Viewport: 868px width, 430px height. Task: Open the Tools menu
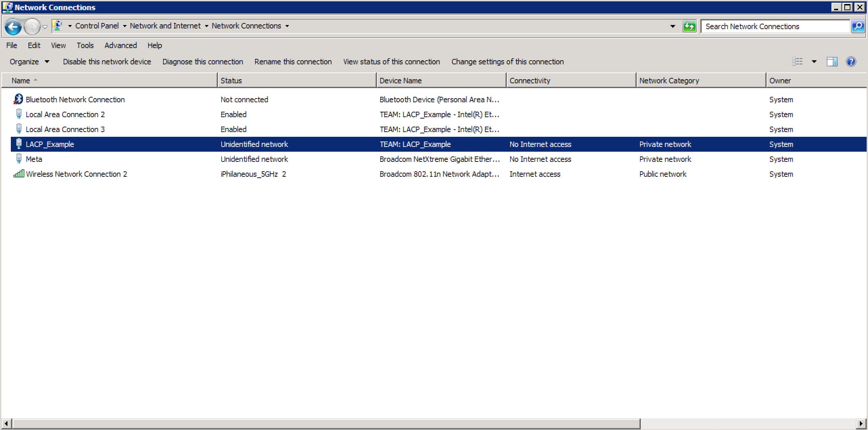tap(85, 45)
